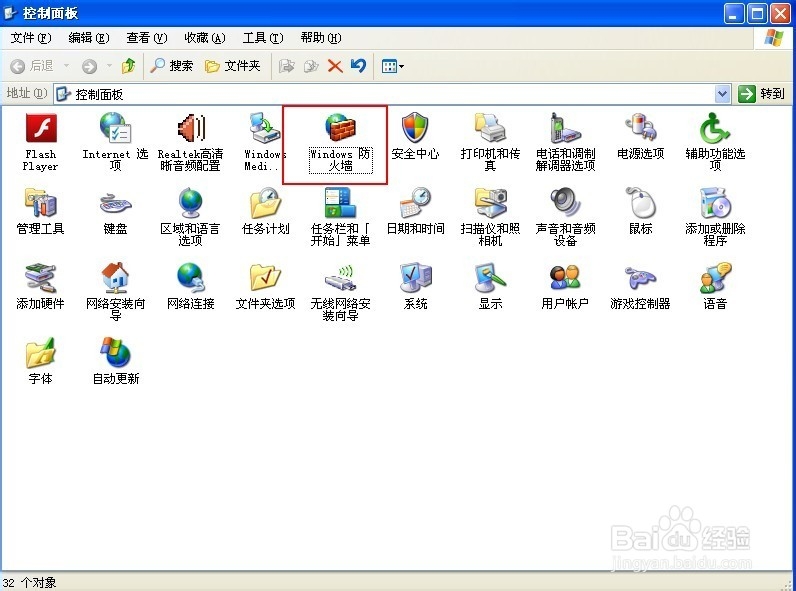This screenshot has height=591, width=796.
Task: Open the 无线网络安装向导 icon
Action: pyautogui.click(x=340, y=278)
